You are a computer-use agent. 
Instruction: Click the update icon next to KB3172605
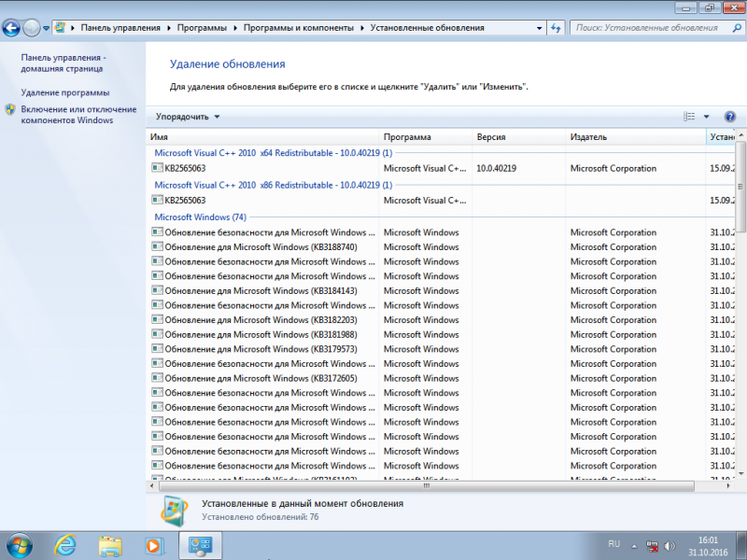point(157,378)
